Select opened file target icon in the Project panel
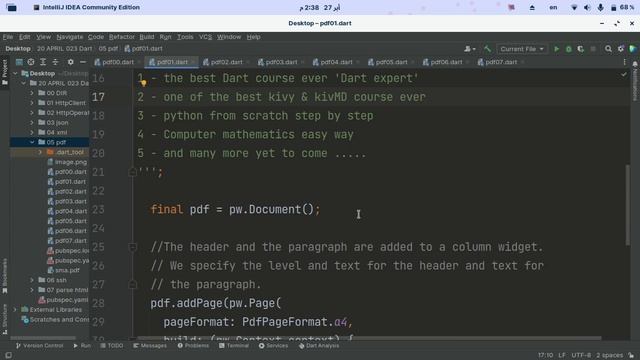 [x=31, y=62]
